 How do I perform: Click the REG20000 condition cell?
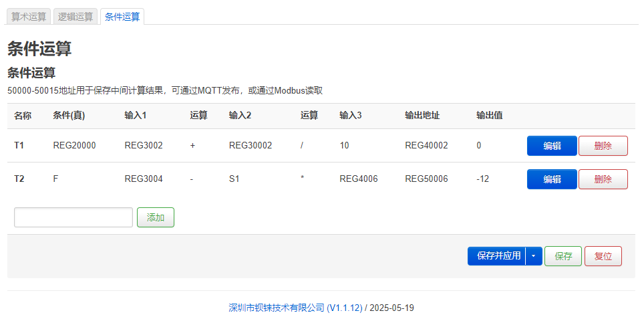pyautogui.click(x=74, y=146)
